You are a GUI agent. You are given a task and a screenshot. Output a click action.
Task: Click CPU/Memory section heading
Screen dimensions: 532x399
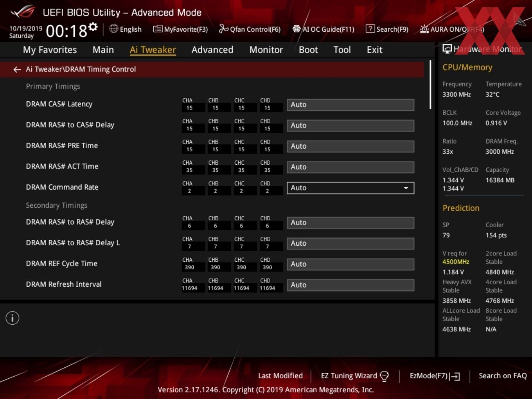tap(467, 67)
